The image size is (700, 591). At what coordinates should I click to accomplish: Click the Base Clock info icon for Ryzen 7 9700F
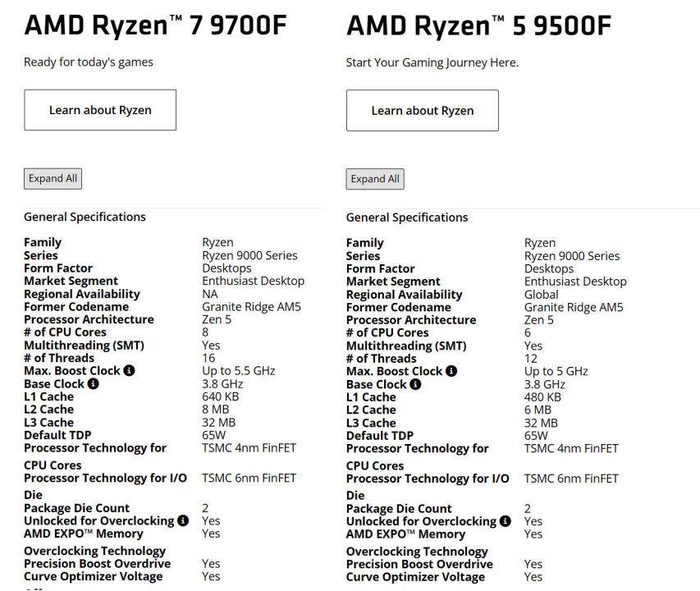click(93, 384)
